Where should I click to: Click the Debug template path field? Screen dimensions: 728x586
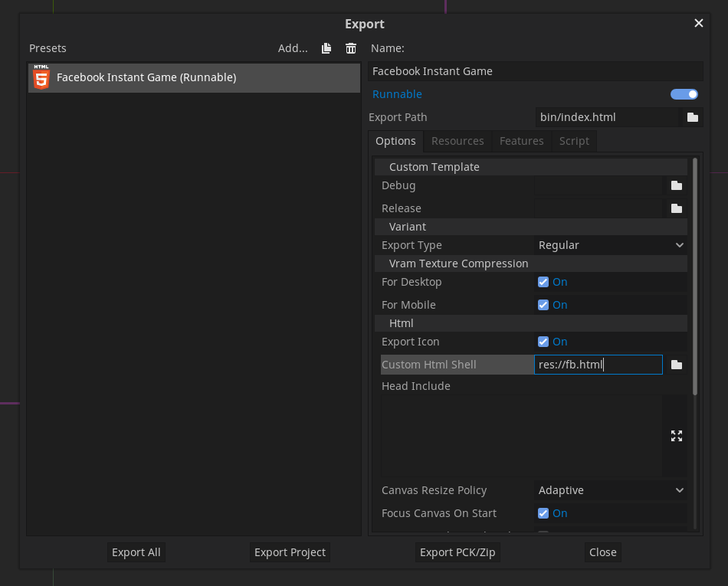point(598,185)
